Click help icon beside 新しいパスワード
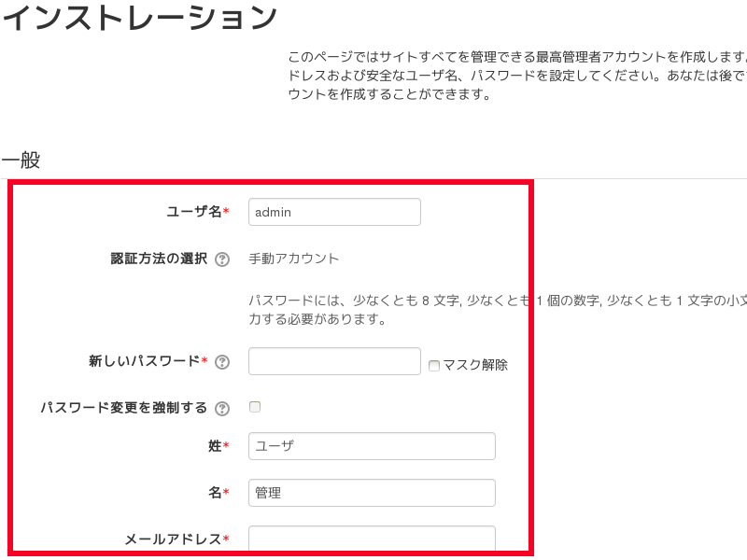747x560 pixels. [x=222, y=362]
